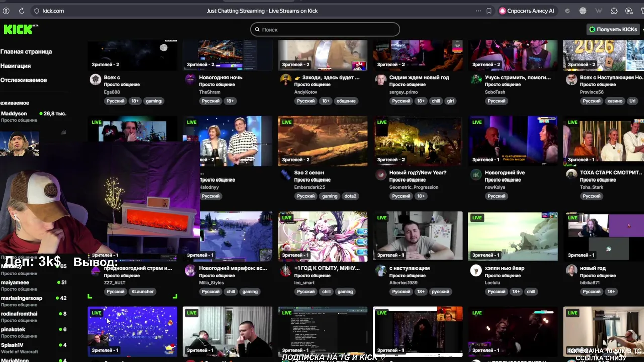Open the +1 ГОД К ОПЫТУ stream thumbnail

click(x=323, y=236)
